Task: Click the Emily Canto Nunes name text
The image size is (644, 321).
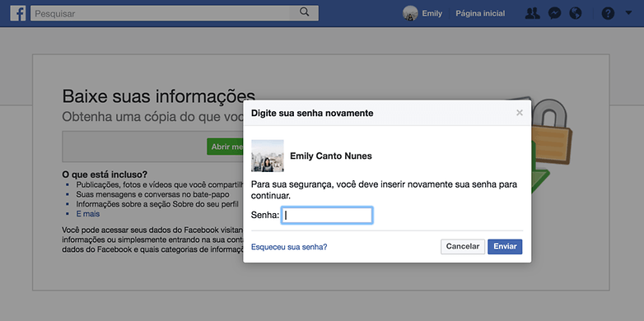Action: (x=330, y=156)
